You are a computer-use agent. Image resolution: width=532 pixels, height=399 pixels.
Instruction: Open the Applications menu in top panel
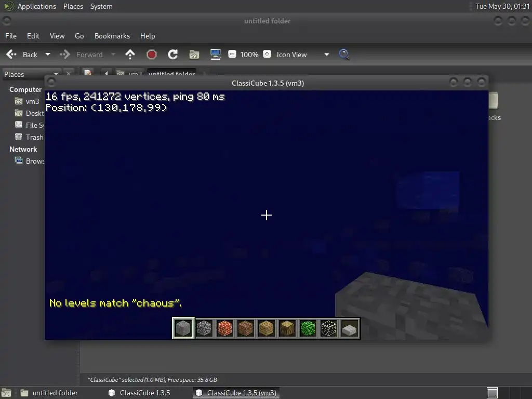coord(37,6)
